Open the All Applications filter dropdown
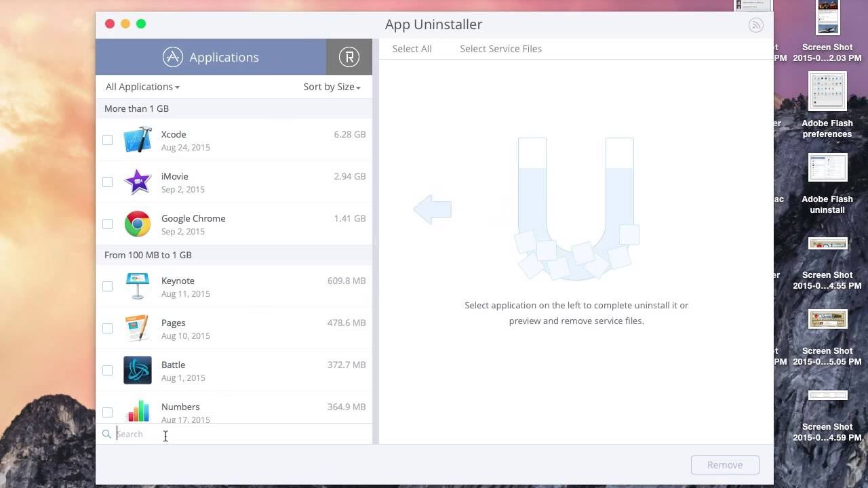 click(142, 87)
